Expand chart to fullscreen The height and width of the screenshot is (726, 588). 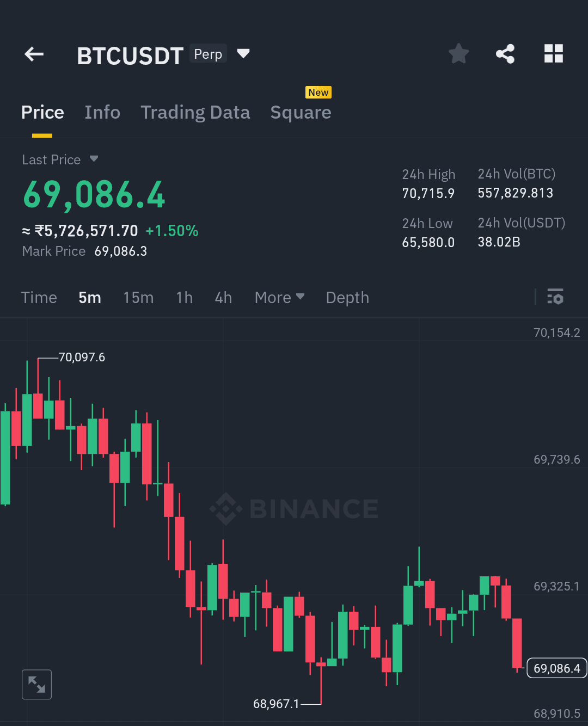pyautogui.click(x=36, y=684)
